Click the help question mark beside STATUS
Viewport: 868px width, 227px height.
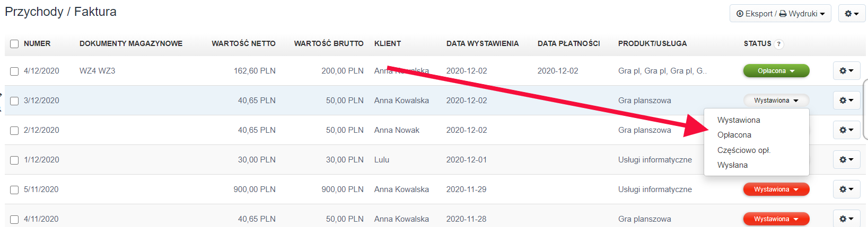click(x=778, y=44)
